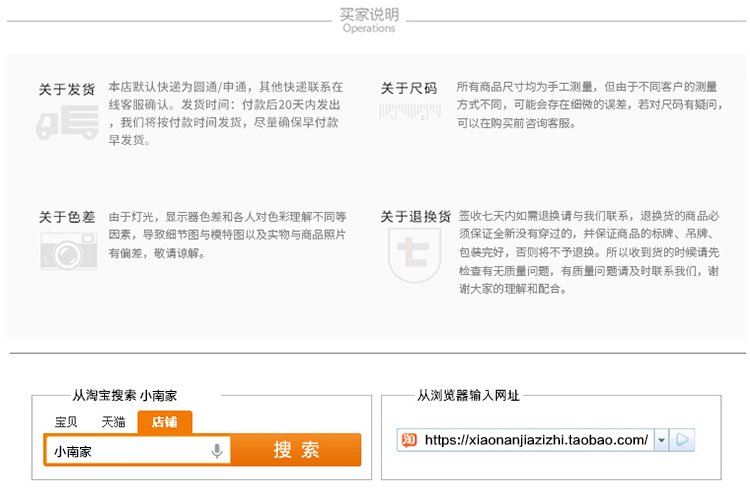Click the 关于尺码 heading
Viewport: 750px width, 491px height.
408,88
